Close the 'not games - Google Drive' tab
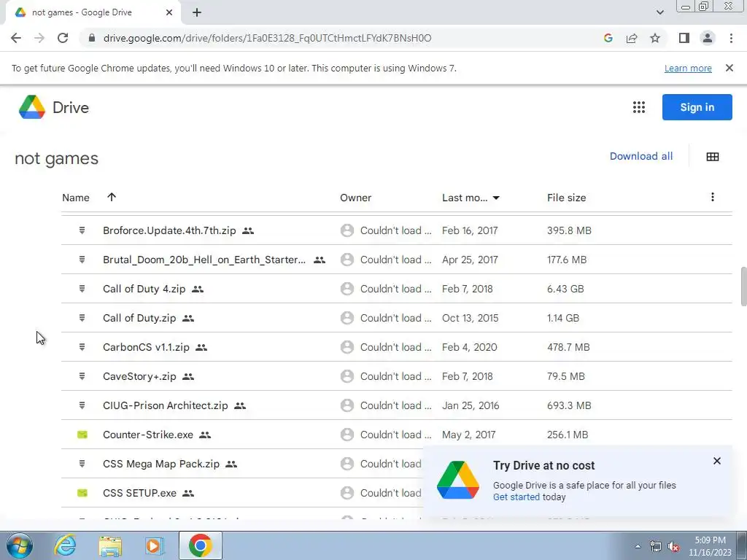The width and height of the screenshot is (747, 560). pyautogui.click(x=169, y=12)
